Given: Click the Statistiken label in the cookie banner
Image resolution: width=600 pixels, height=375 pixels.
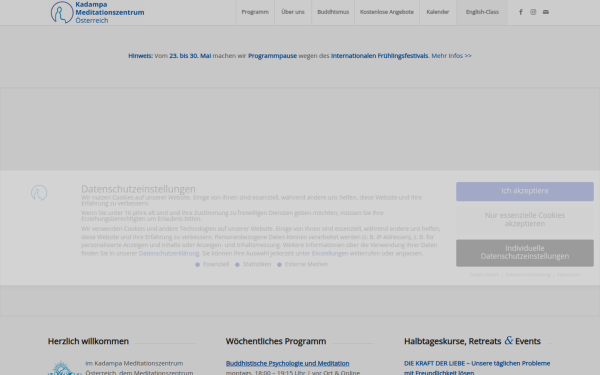Looking at the screenshot, I should point(257,264).
